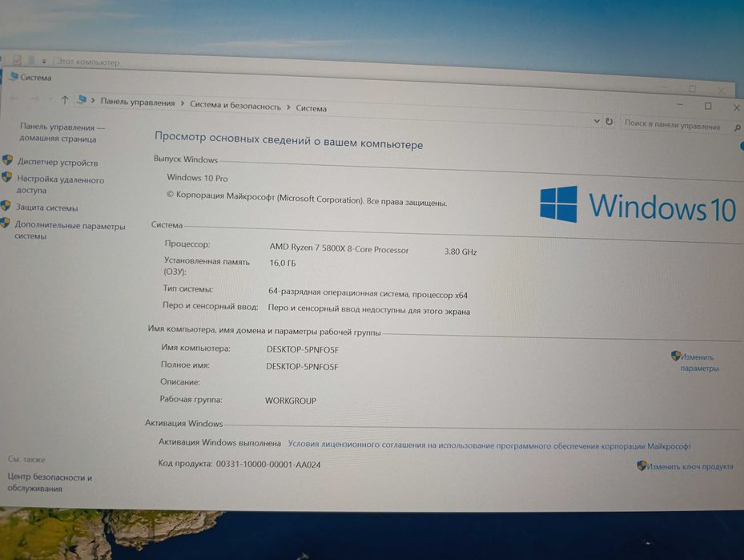Viewport: 744px width, 560px height.
Task: Click Этот компьютер title in the background window
Action: pos(88,62)
